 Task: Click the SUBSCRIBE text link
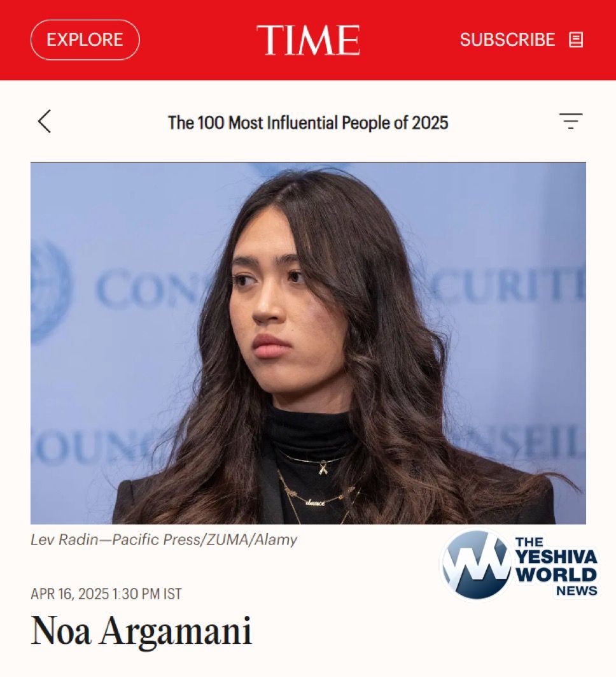[507, 39]
